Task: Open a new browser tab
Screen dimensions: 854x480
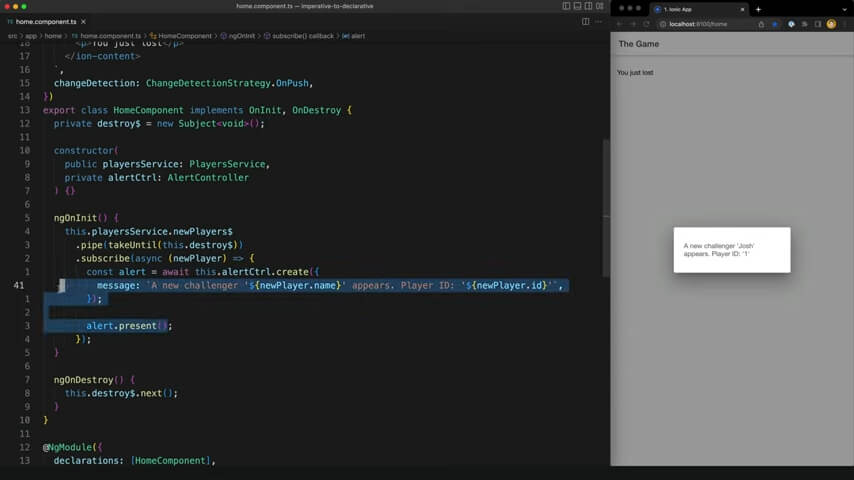Action: click(758, 9)
